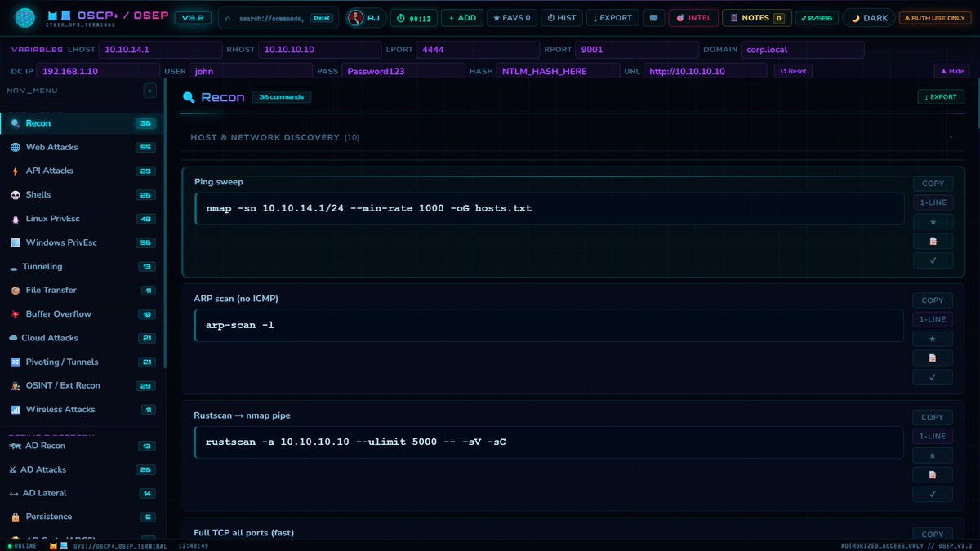
Task: Click the OSCP+ brain logo icon
Action: point(25,17)
